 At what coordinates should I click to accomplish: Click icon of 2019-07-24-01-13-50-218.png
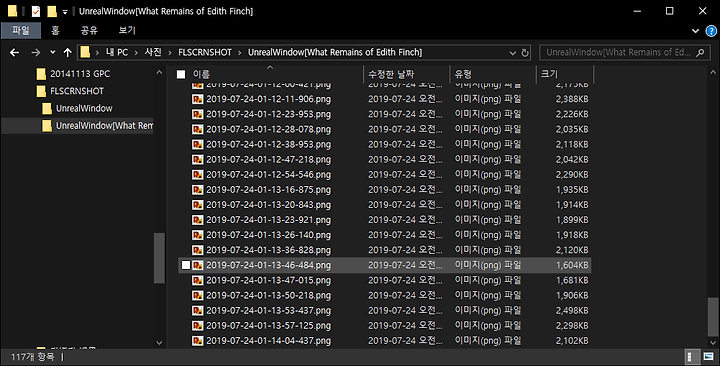(197, 295)
